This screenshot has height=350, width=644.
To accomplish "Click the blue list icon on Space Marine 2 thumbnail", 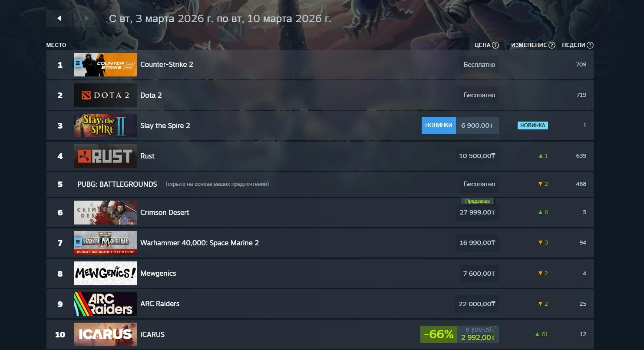I will coord(78,241).
